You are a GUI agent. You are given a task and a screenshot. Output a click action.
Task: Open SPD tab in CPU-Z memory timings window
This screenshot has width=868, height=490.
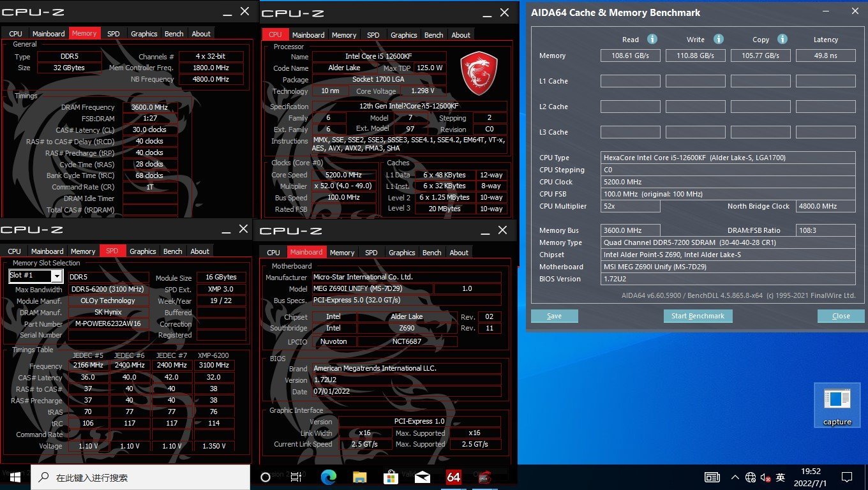pyautogui.click(x=113, y=34)
